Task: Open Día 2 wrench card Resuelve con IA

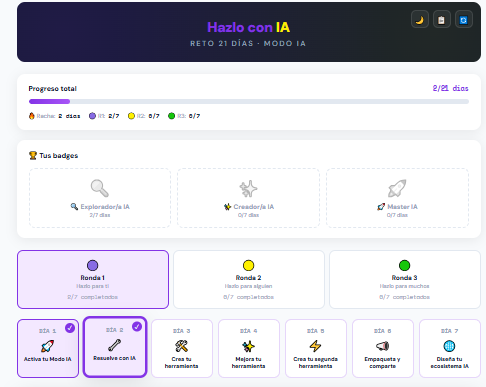Action: click(115, 347)
